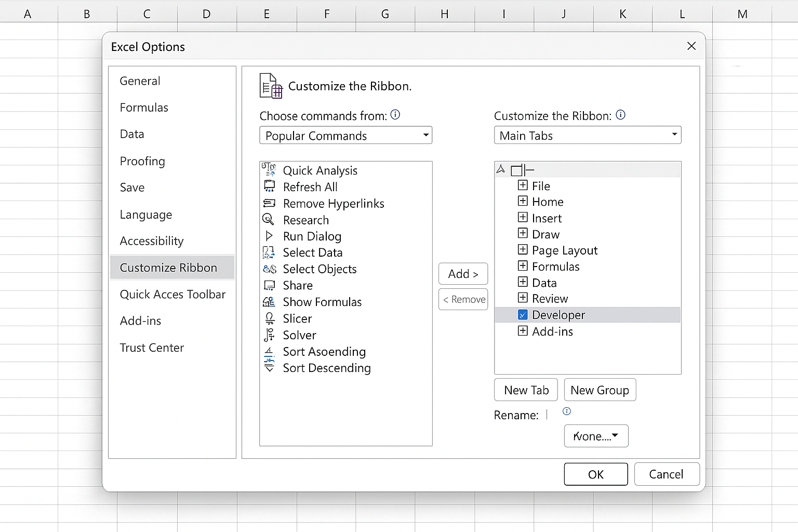The image size is (798, 532).
Task: Select the Page Layout tree label
Action: [565, 250]
